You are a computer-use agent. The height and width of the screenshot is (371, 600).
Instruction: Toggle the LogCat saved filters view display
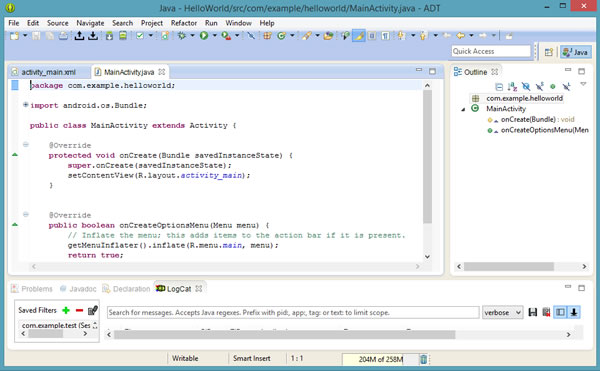560,312
